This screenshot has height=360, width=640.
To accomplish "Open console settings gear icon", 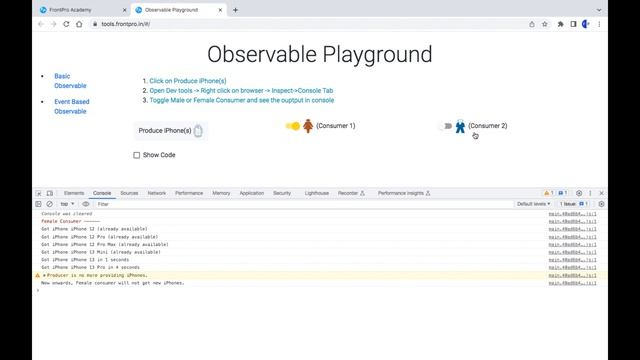I will pyautogui.click(x=601, y=204).
